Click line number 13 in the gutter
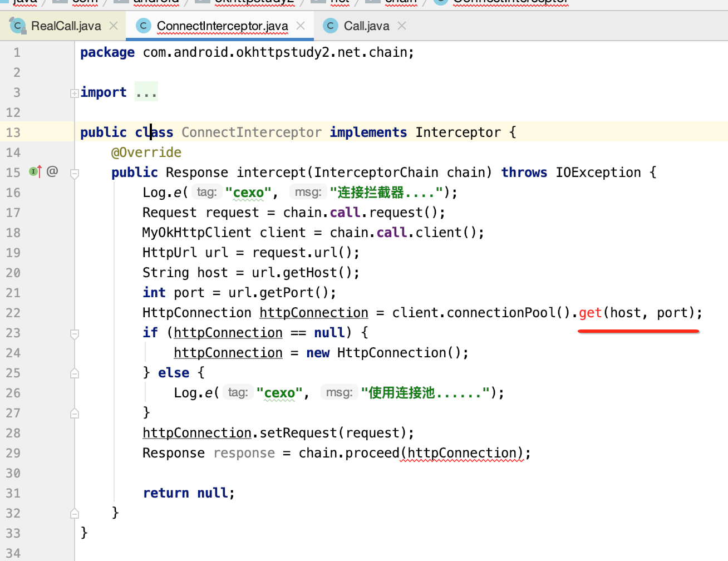Screen dimensions: 728x561 pos(13,132)
